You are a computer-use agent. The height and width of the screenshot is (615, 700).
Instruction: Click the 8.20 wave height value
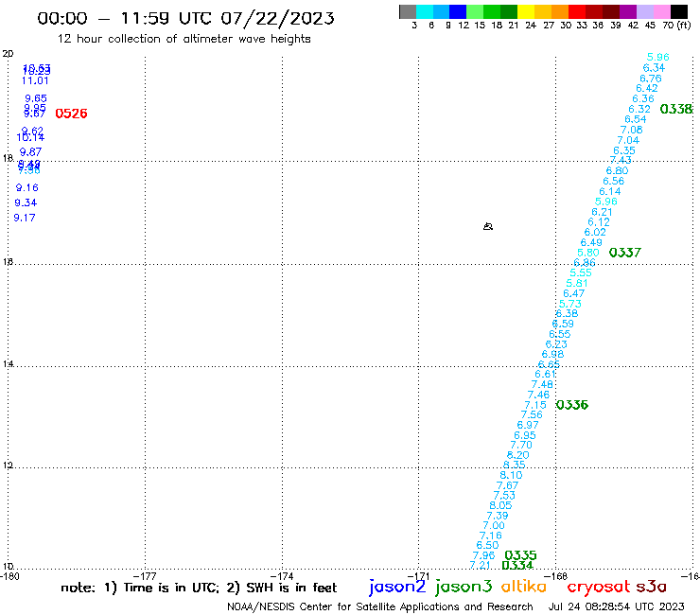click(x=517, y=455)
